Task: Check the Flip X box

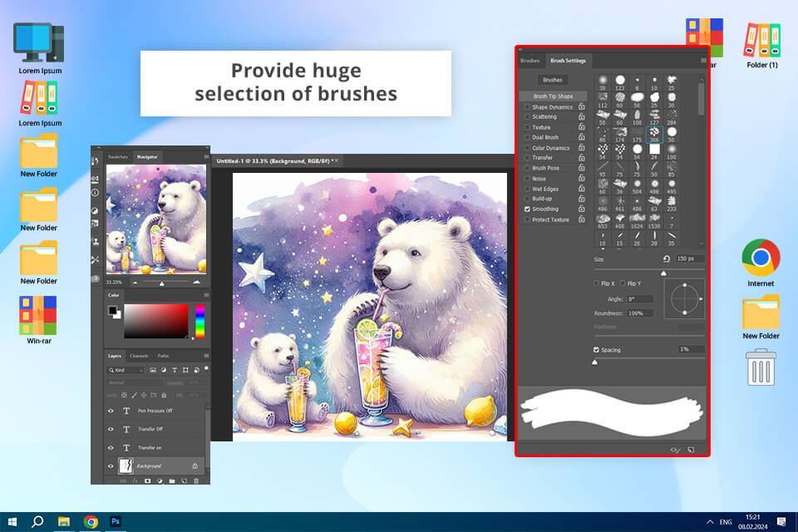Action: click(596, 283)
